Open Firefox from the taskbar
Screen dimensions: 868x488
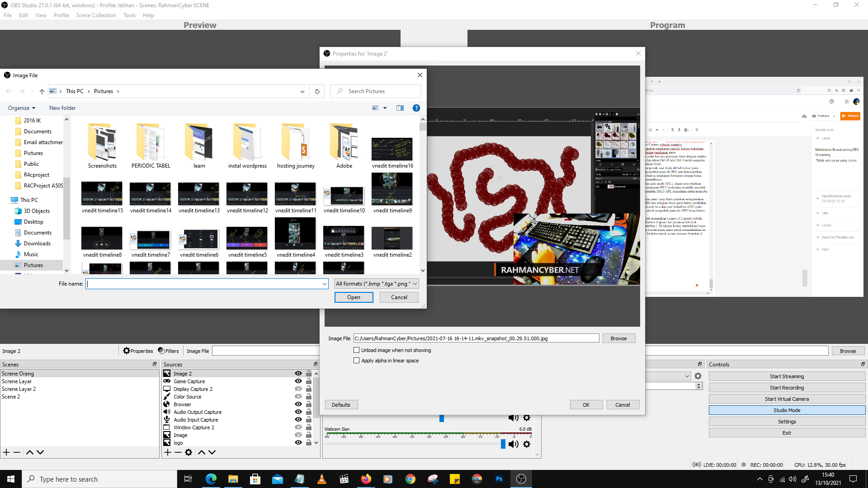click(x=366, y=479)
